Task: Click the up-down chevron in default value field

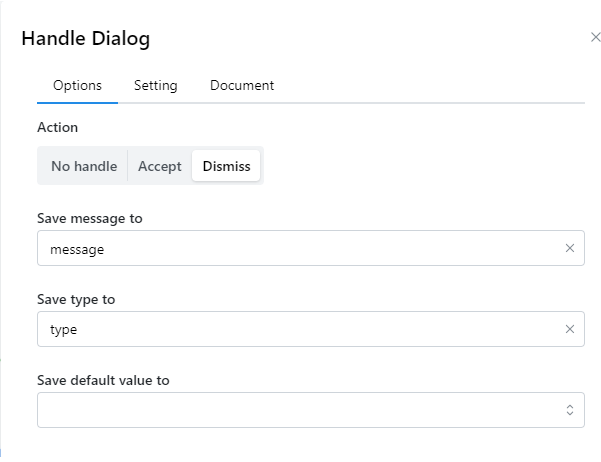Action: [569, 410]
